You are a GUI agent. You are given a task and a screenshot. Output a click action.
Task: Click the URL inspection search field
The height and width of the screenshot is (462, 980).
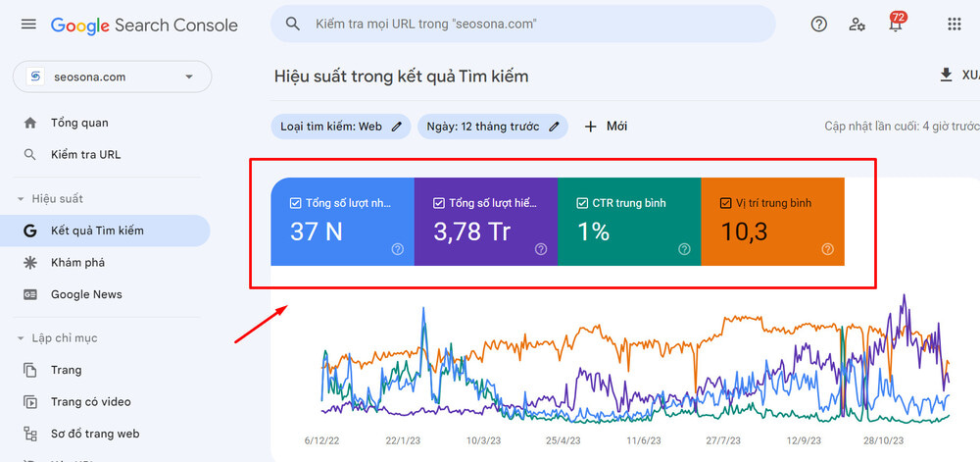[523, 25]
